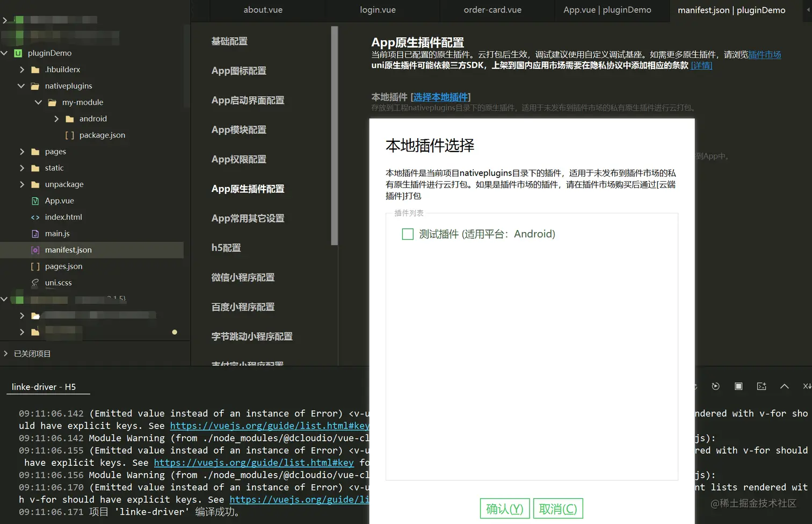Switch to the login.vue tab
The image size is (812, 524).
coord(378,10)
